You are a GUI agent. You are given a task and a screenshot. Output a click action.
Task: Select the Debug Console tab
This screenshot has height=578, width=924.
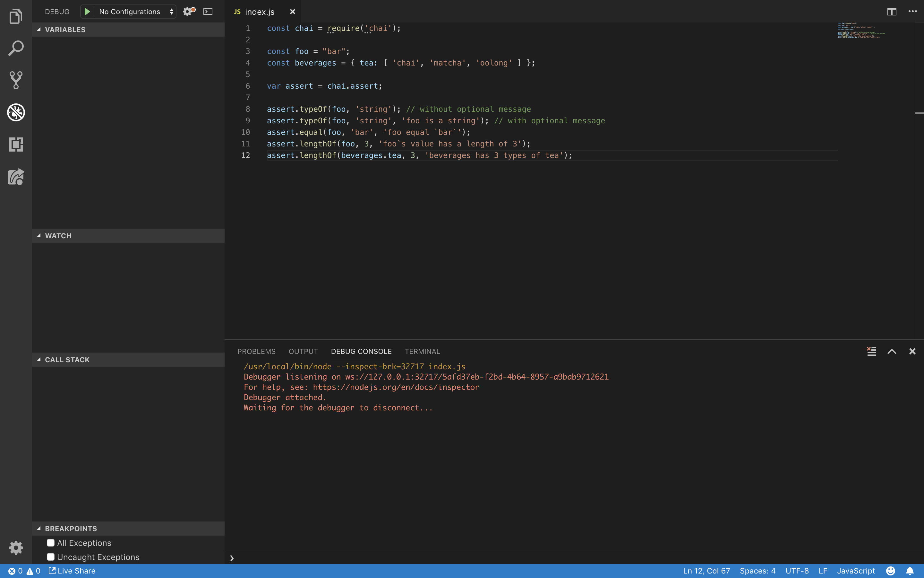pyautogui.click(x=361, y=351)
